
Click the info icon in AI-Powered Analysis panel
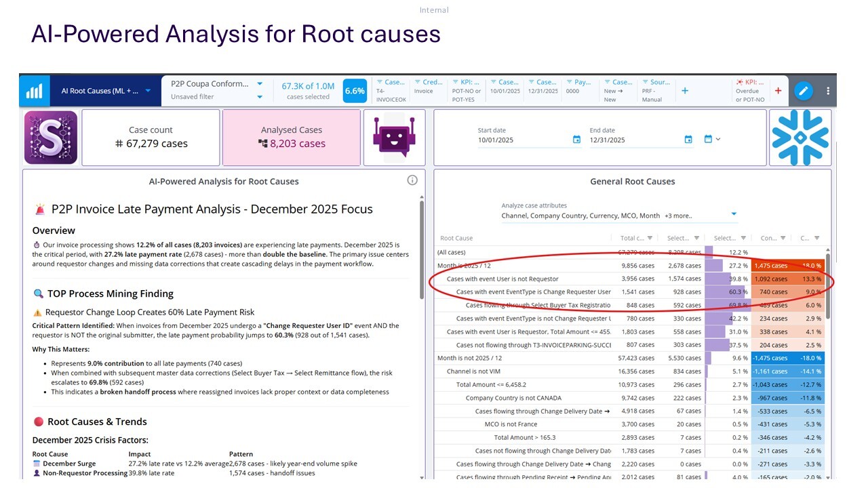tap(412, 180)
